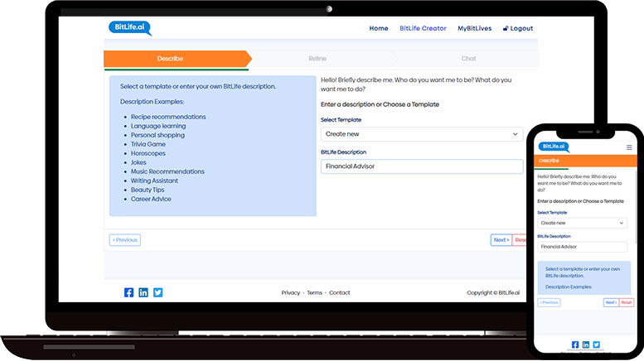Click the 'Description Examples:' heading on the laptop
Screen dimensions: 644x361
pos(152,102)
